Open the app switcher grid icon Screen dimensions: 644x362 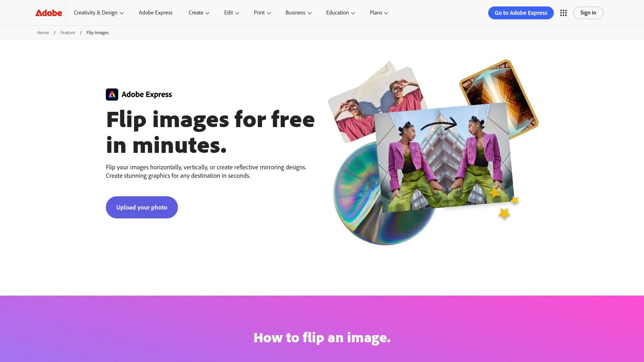[x=563, y=13]
